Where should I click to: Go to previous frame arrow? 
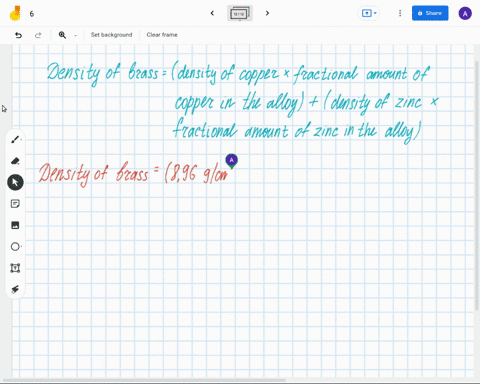(212, 13)
